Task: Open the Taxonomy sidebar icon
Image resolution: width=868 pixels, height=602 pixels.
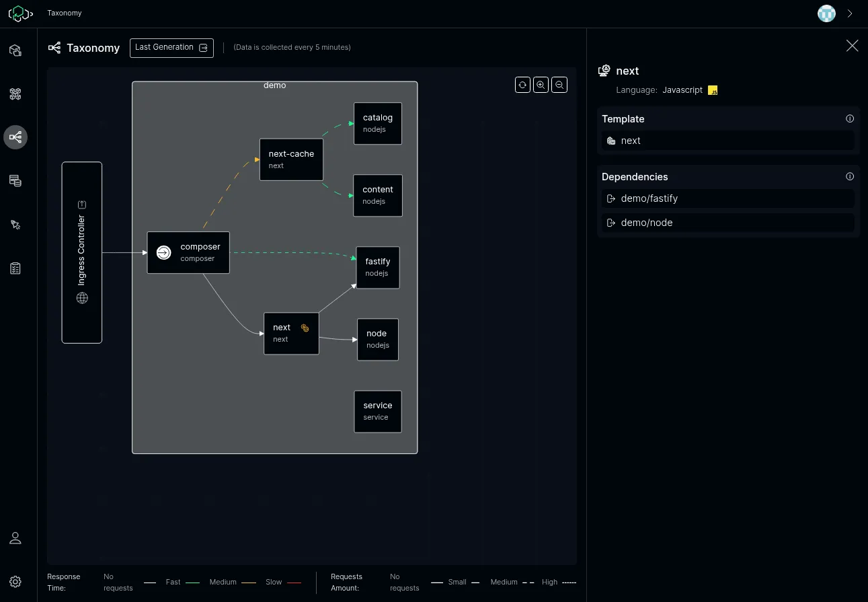Action: pyautogui.click(x=15, y=137)
